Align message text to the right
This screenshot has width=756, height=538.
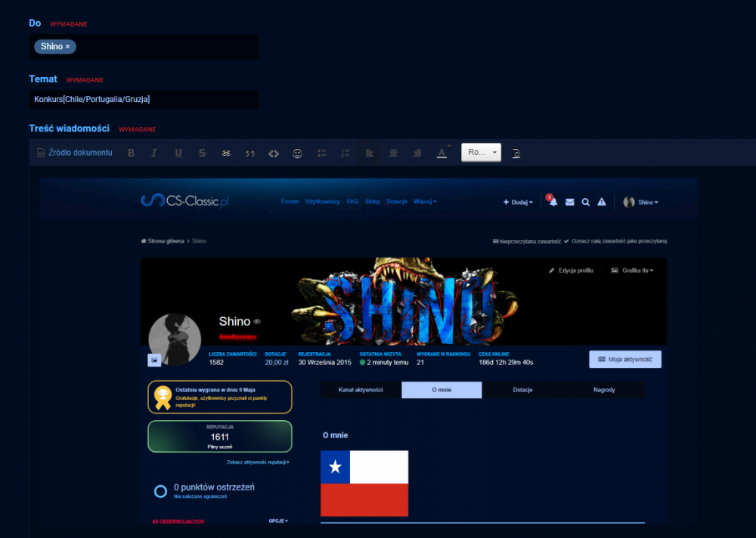[x=417, y=153]
